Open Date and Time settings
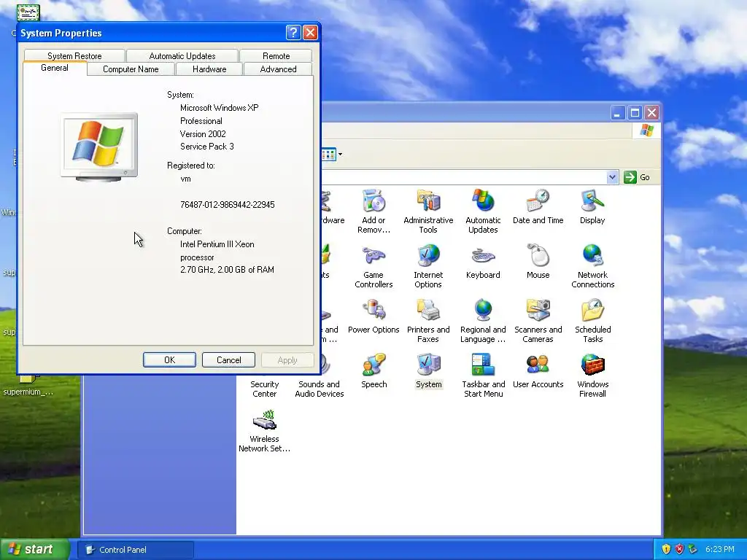Screen dimensions: 747x560 point(538,206)
